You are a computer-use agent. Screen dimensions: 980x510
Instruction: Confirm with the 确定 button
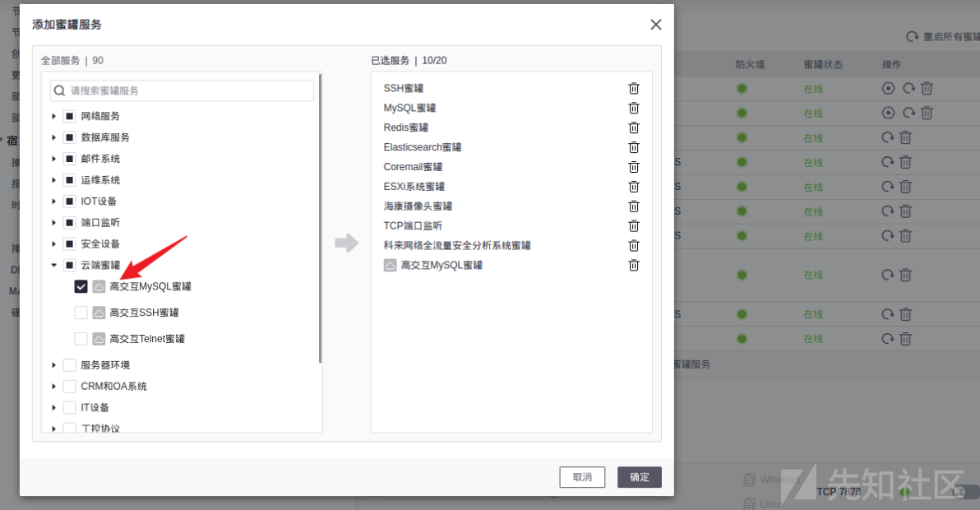(640, 477)
